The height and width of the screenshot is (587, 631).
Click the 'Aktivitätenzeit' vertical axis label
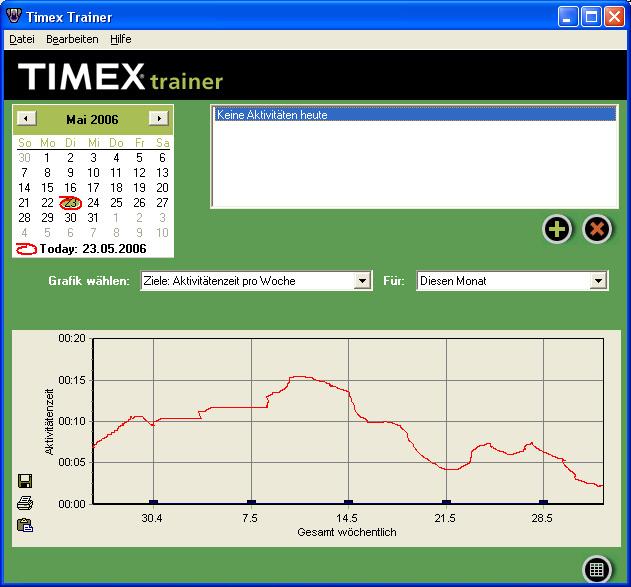[49, 422]
